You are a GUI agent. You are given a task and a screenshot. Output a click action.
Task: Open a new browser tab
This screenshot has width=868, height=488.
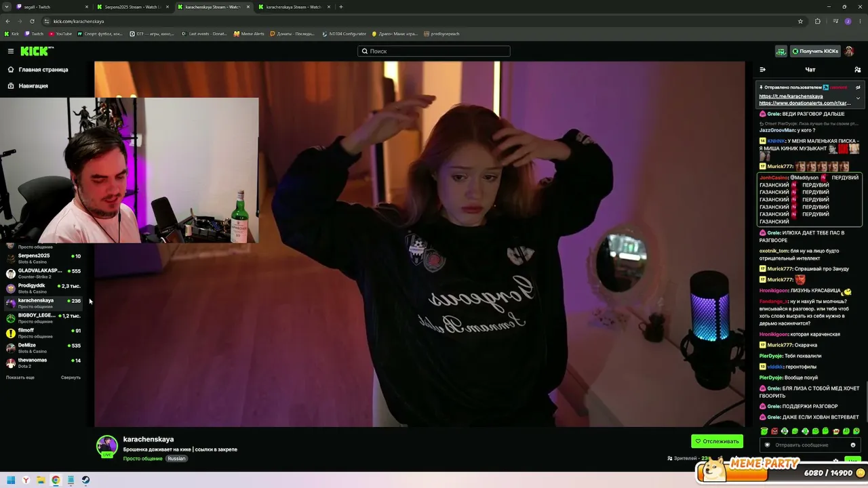pos(341,7)
